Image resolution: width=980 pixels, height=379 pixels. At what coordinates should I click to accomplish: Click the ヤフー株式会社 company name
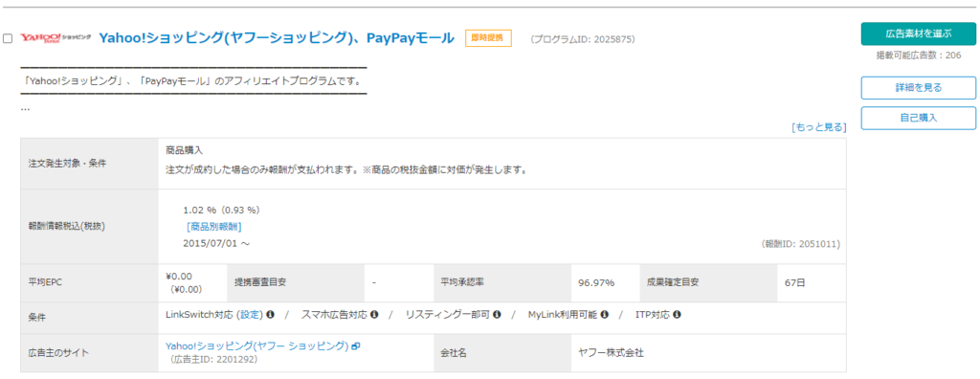(612, 353)
